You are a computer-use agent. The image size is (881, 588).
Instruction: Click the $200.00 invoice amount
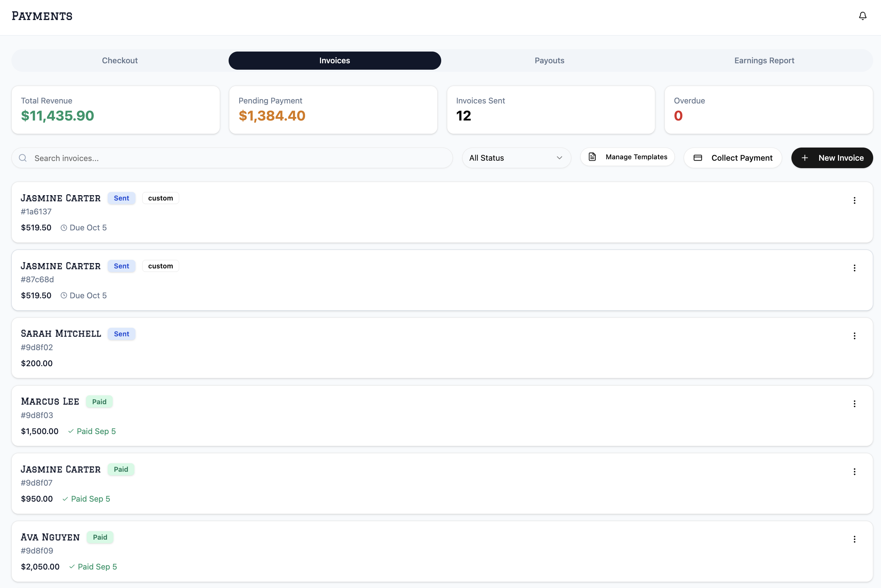coord(37,363)
